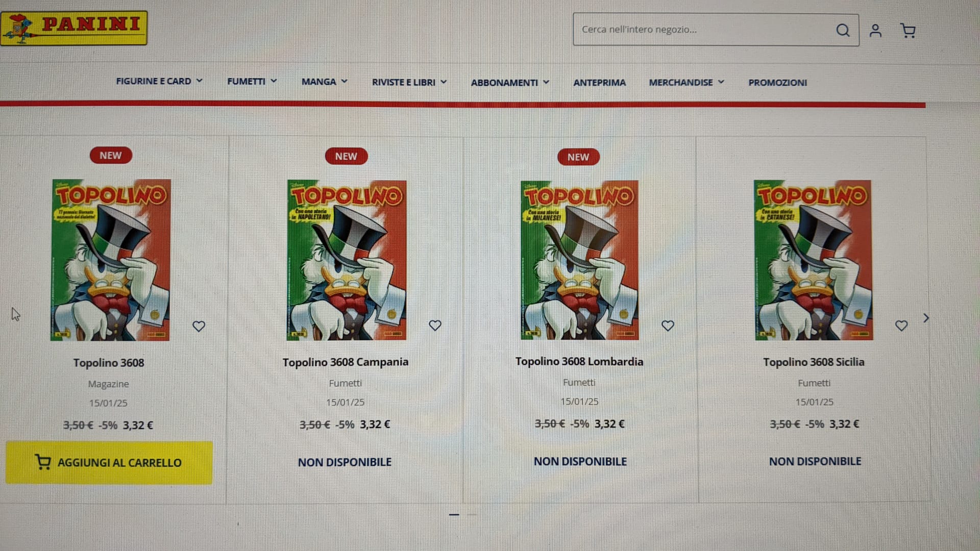Expand the Figurine e Card menu
This screenshot has width=980, height=551.
pos(159,81)
